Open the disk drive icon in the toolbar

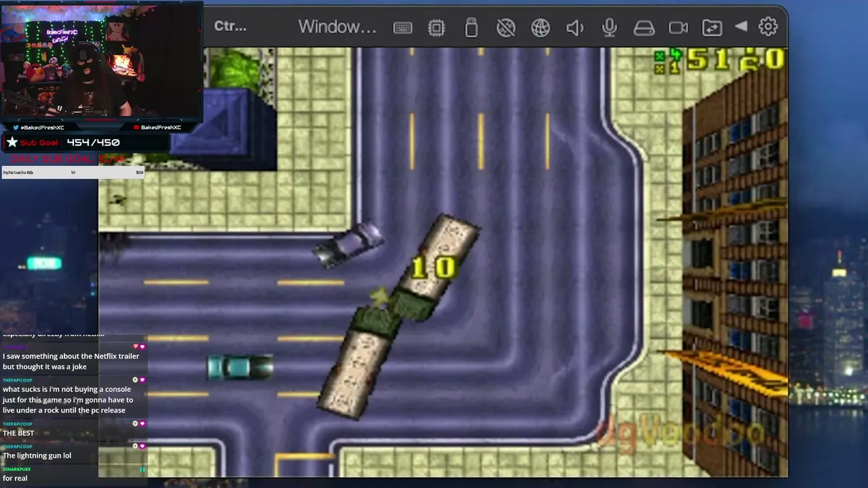point(644,28)
